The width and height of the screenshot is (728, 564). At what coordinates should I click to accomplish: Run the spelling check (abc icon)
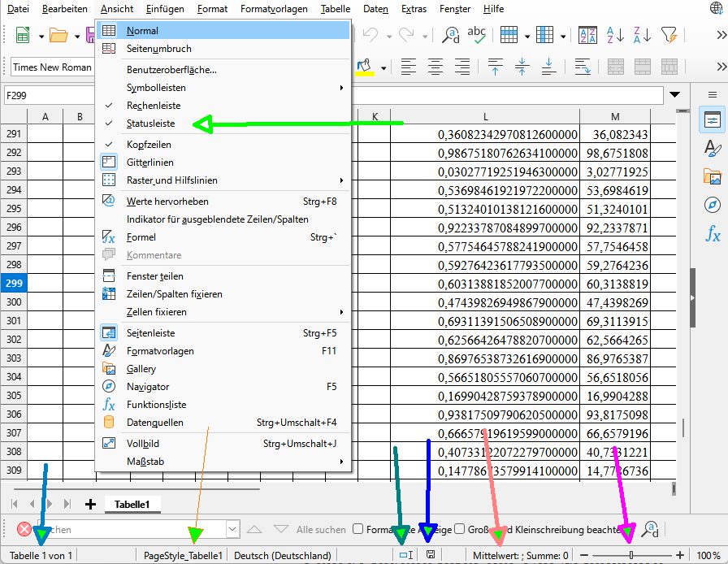click(x=476, y=35)
